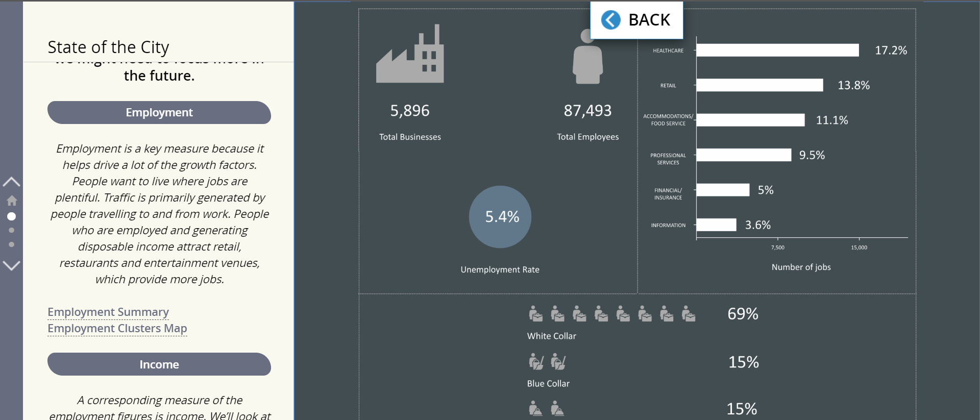Open the Employment Summary link
Viewport: 980px width, 420px height.
(x=108, y=312)
